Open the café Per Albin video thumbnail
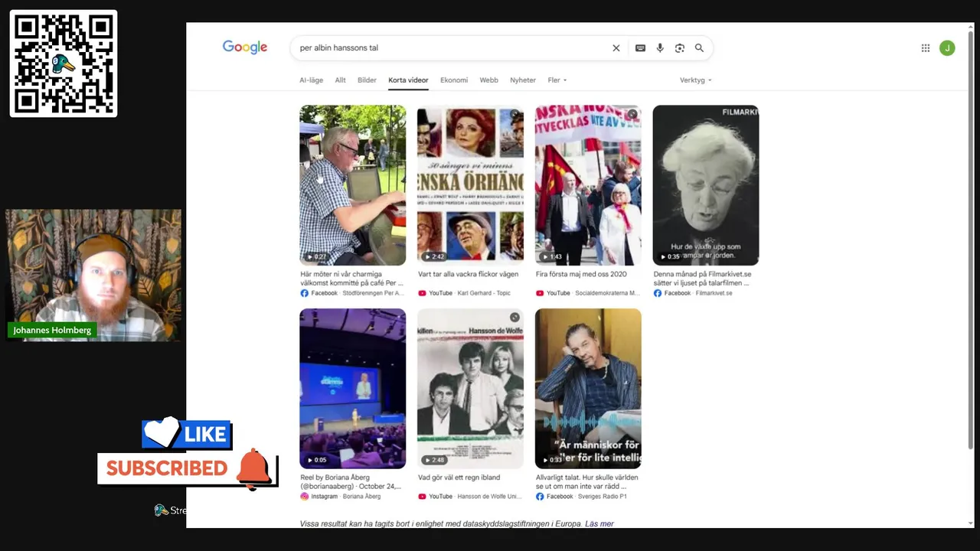The width and height of the screenshot is (980, 551). pyautogui.click(x=353, y=185)
